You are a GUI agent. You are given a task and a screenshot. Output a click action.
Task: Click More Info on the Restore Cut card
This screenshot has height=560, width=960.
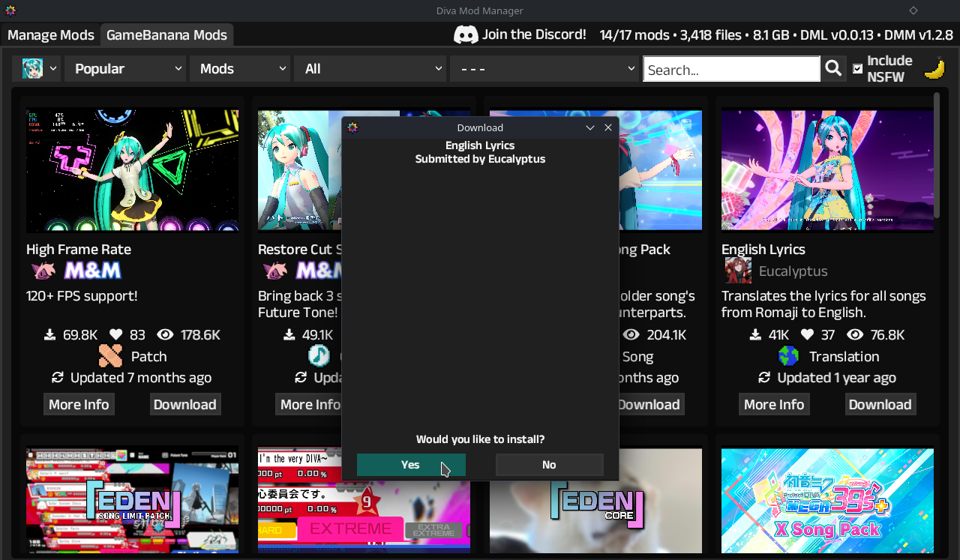click(309, 404)
